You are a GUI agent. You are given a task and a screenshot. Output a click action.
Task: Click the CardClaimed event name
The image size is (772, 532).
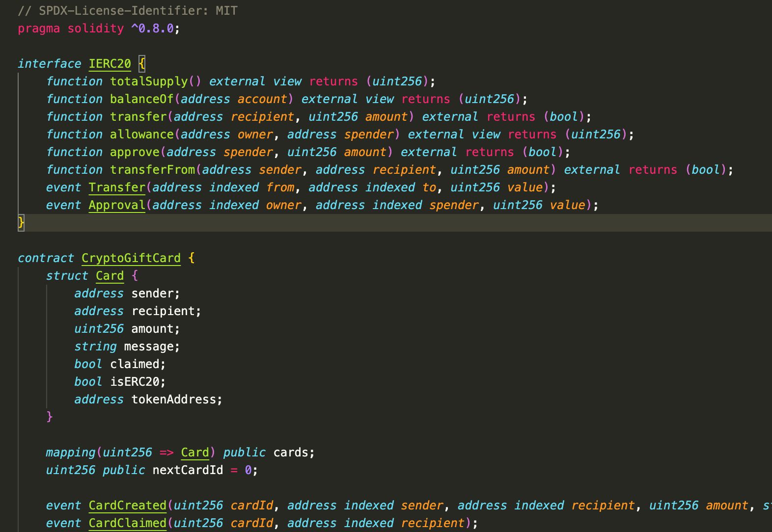click(128, 523)
